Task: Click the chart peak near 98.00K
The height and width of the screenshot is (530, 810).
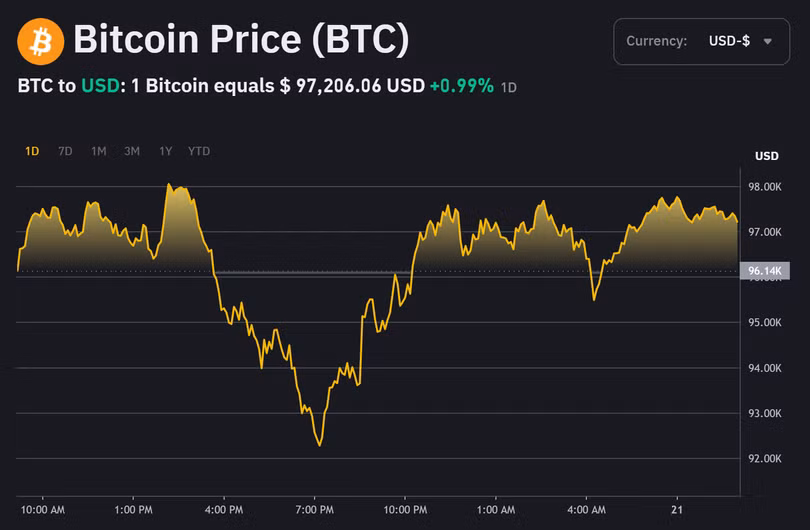Action: point(168,184)
